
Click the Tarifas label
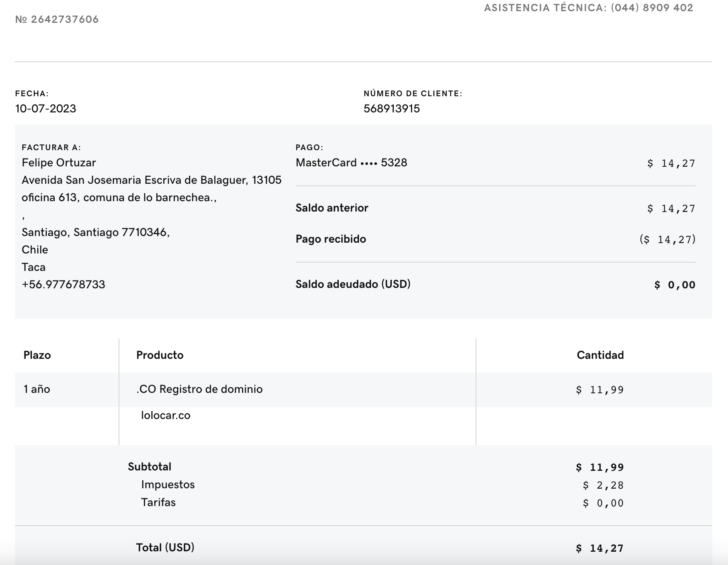click(x=158, y=502)
